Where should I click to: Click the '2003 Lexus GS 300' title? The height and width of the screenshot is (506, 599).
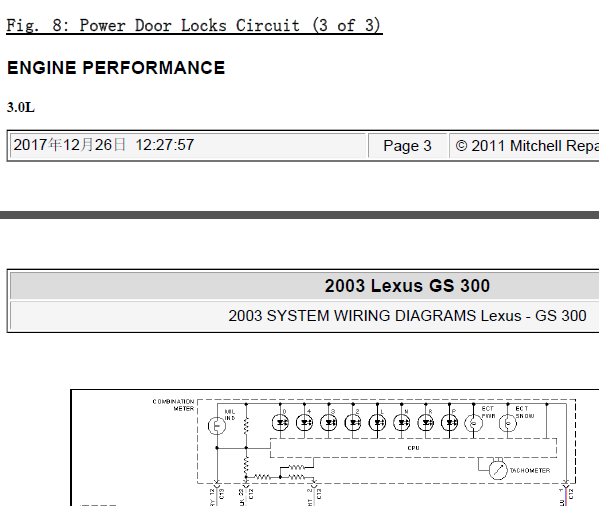pyautogui.click(x=407, y=286)
